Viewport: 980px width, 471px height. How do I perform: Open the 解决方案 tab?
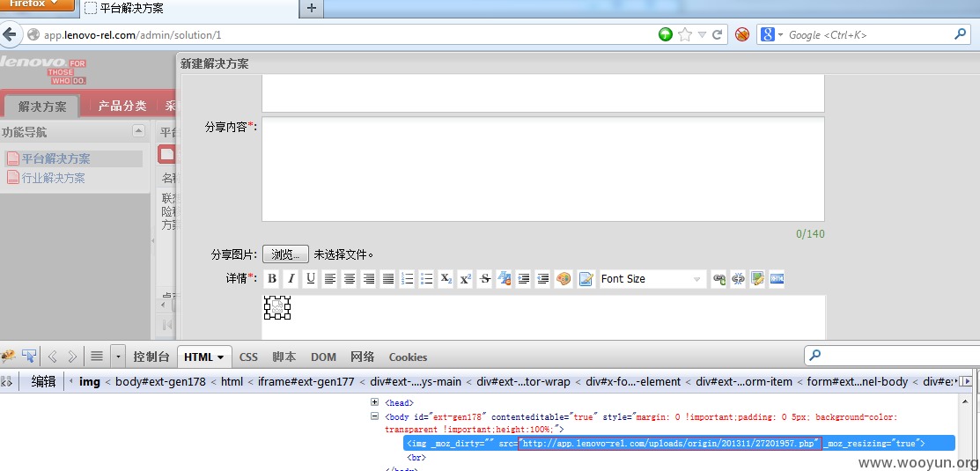tap(42, 107)
